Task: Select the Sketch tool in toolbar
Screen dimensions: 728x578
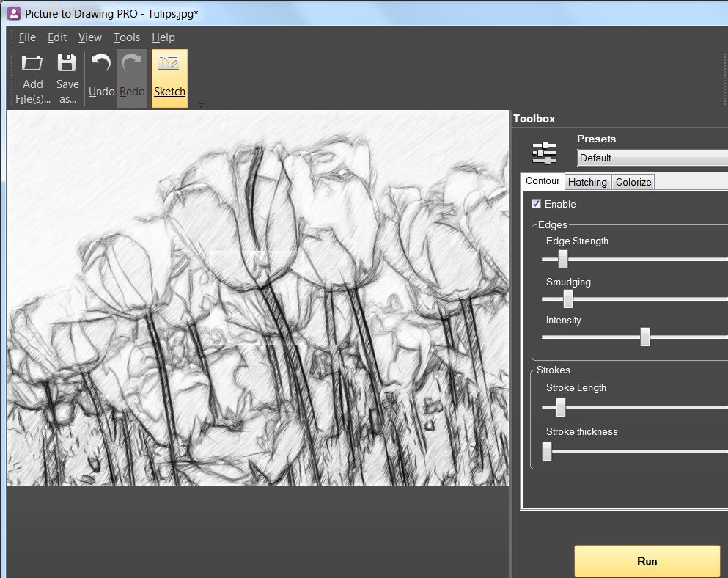Action: pos(169,78)
